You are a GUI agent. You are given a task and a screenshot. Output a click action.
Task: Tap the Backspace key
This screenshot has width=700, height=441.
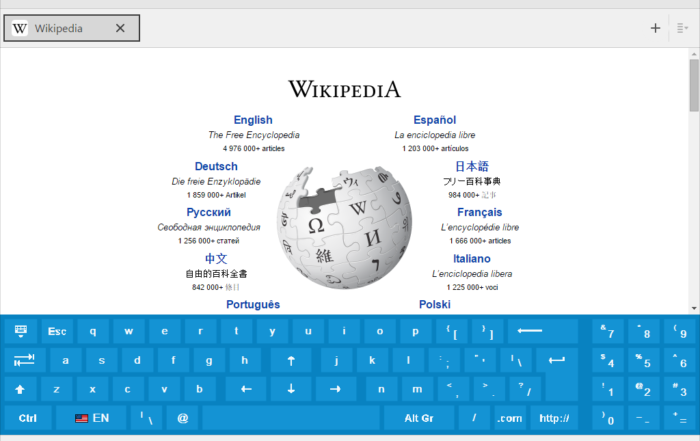(542, 331)
